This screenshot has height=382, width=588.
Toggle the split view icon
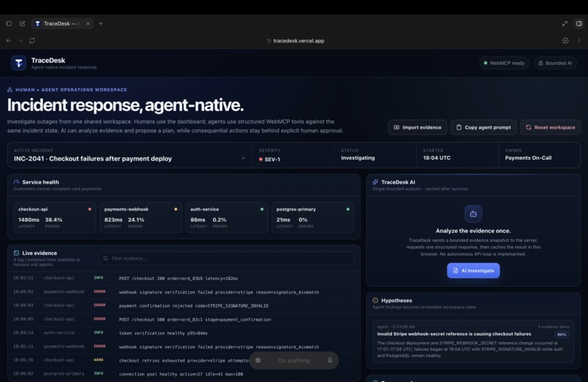pos(579,23)
